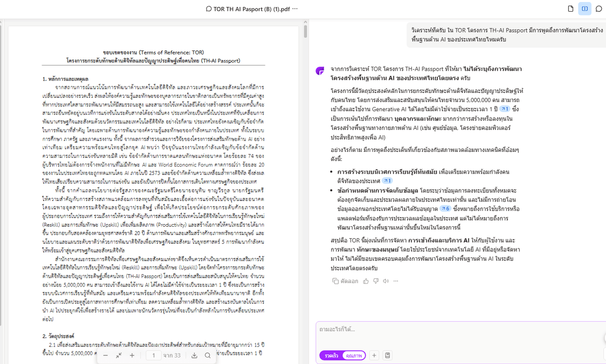Click the TOR TH AI Pasport (B) (1).pdf title
Screen dimensions: 606x364
tap(251, 9)
